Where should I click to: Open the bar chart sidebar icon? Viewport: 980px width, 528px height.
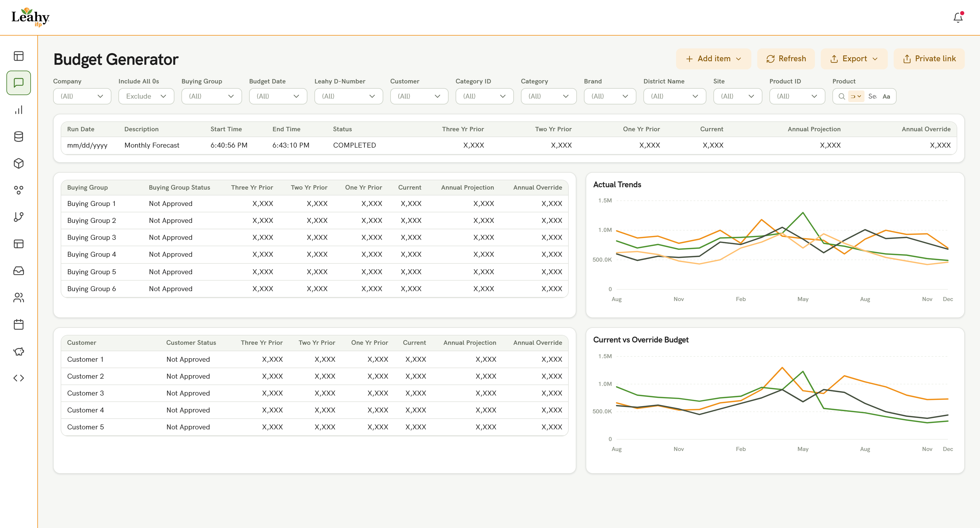19,110
